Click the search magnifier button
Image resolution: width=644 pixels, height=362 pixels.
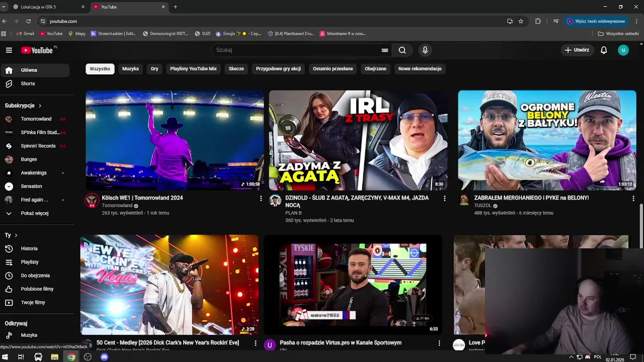(402, 50)
